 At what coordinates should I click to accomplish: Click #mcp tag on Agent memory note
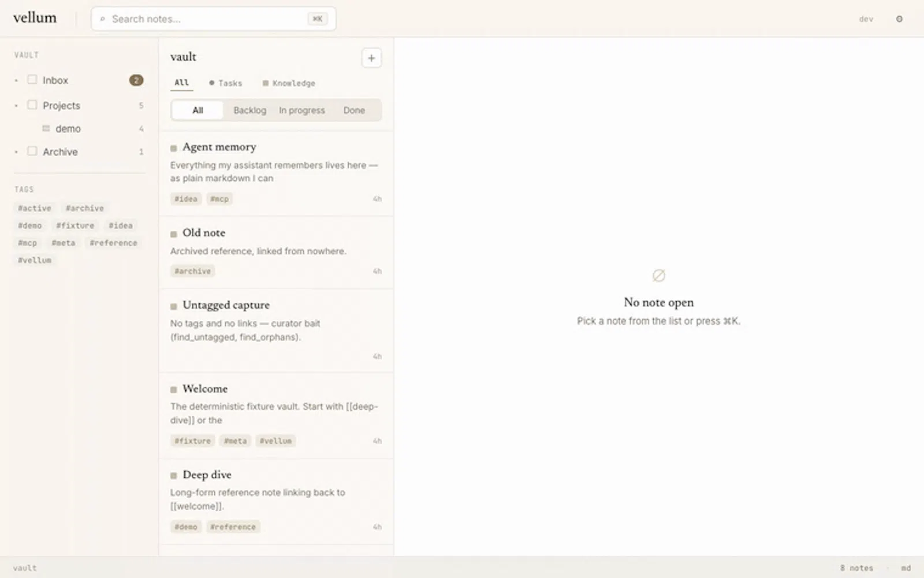219,199
